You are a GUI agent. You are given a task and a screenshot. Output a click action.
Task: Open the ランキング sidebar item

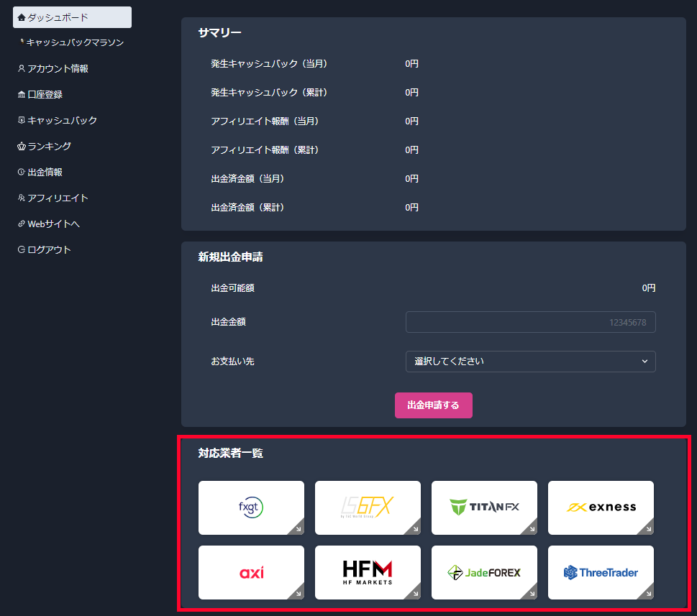tap(49, 147)
